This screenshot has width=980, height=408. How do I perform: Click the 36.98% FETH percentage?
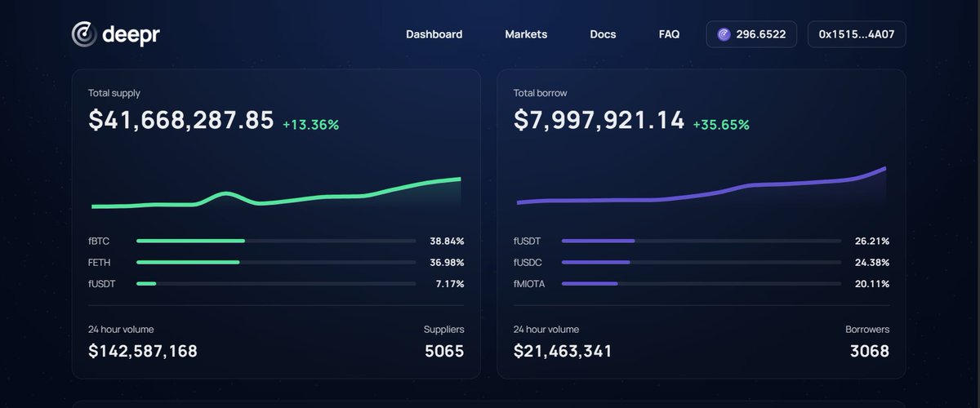pyautogui.click(x=447, y=263)
